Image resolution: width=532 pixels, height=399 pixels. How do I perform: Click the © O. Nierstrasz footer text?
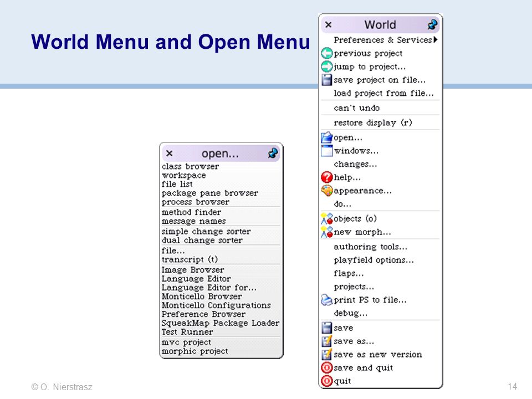pos(62,386)
